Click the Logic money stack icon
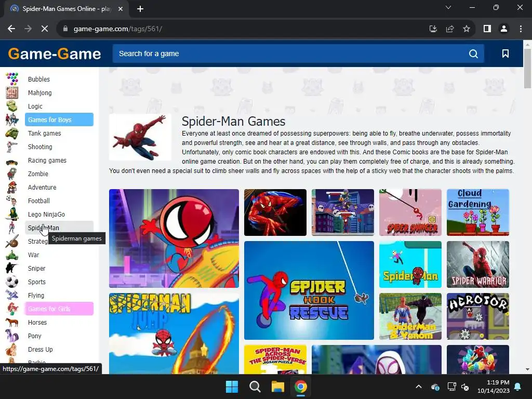The image size is (532, 399). (12, 106)
